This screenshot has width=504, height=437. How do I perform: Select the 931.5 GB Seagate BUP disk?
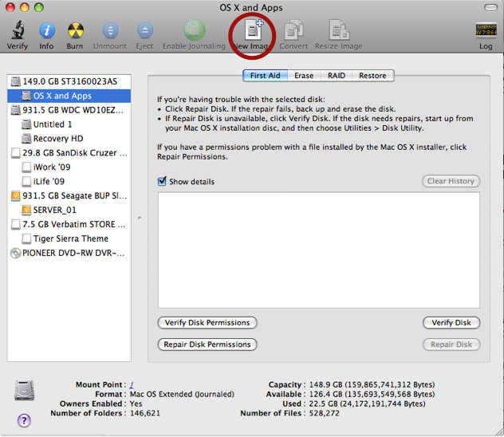69,195
